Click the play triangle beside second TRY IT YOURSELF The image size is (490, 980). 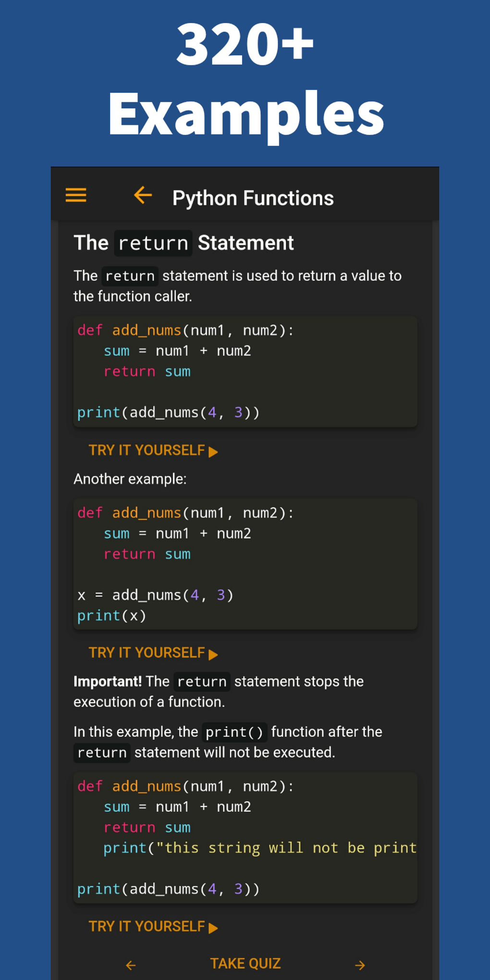pyautogui.click(x=213, y=654)
